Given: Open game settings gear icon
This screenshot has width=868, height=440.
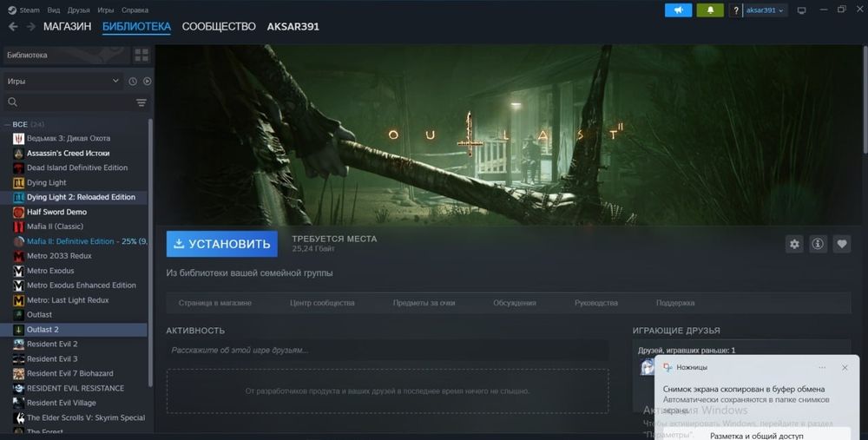Looking at the screenshot, I should [794, 244].
